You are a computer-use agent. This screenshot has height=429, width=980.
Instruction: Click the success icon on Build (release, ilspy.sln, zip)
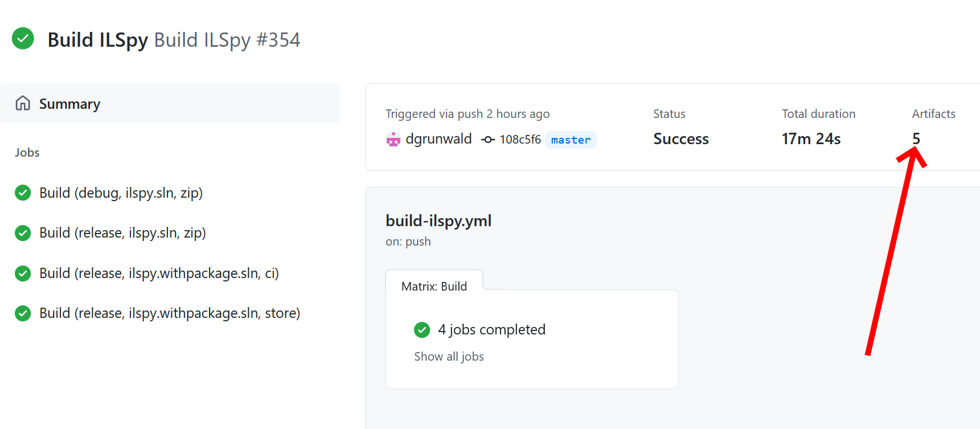[x=22, y=233]
